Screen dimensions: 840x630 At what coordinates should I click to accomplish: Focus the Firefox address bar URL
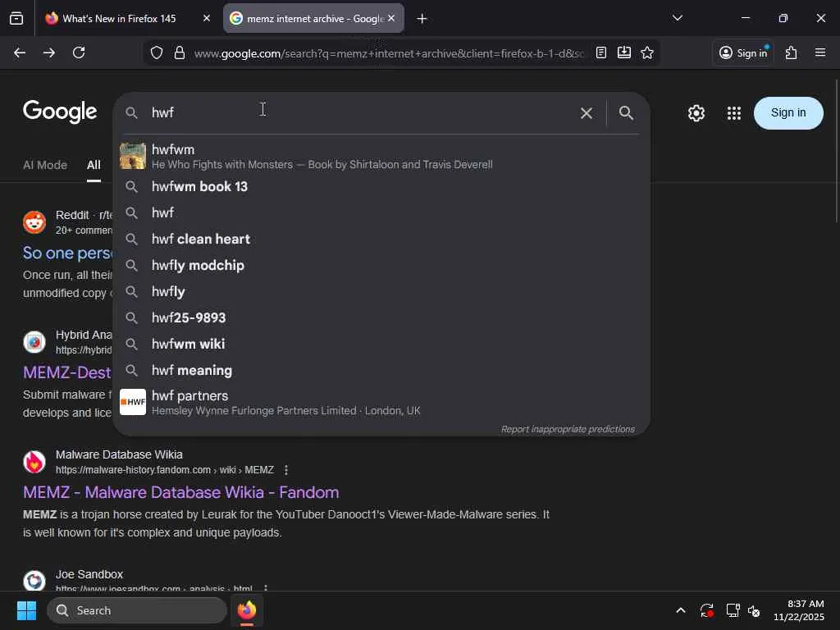tap(388, 53)
